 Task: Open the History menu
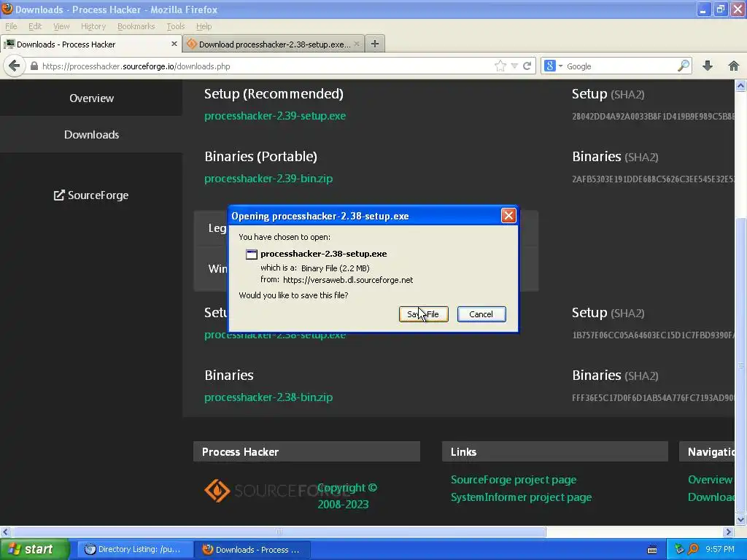coord(93,26)
